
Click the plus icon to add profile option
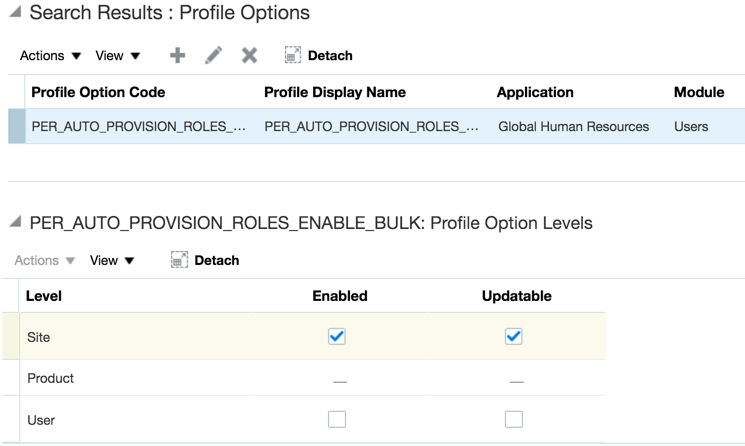[x=177, y=56]
